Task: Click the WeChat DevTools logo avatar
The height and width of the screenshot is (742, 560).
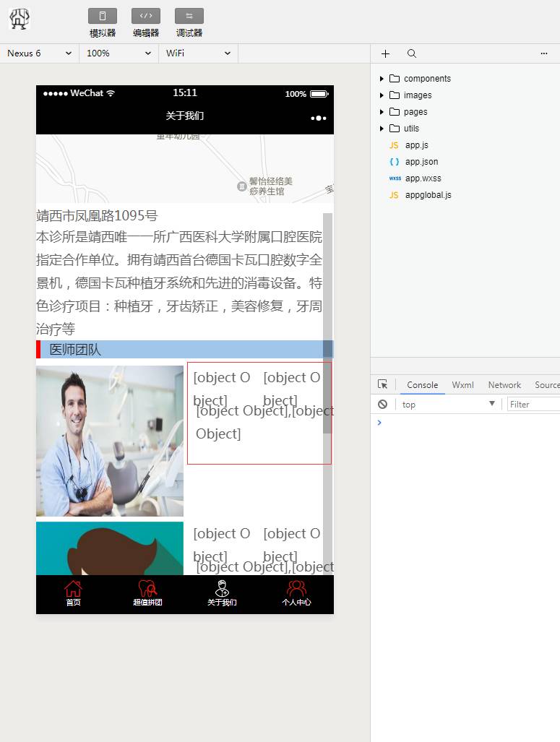Action: point(20,19)
